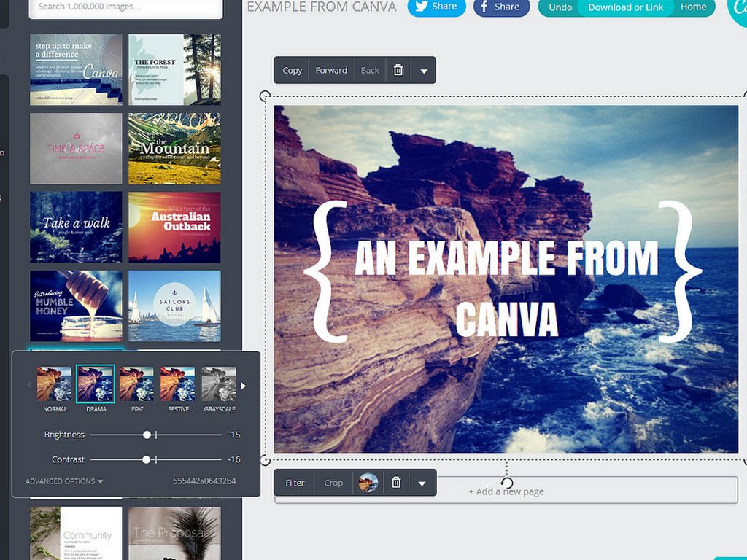The height and width of the screenshot is (560, 747).
Task: Click the Undo button
Action: coord(560,7)
